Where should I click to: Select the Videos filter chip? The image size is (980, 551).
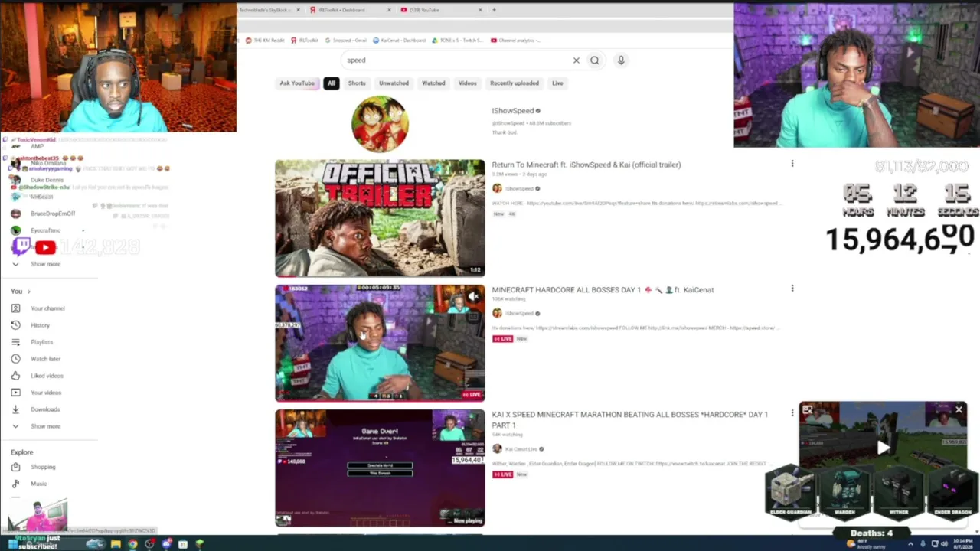click(467, 83)
